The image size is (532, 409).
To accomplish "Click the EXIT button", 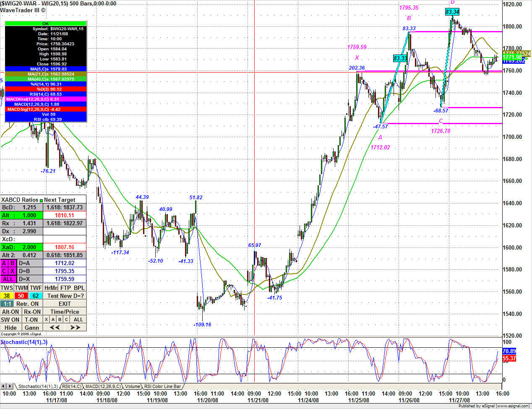I will 65,304.
